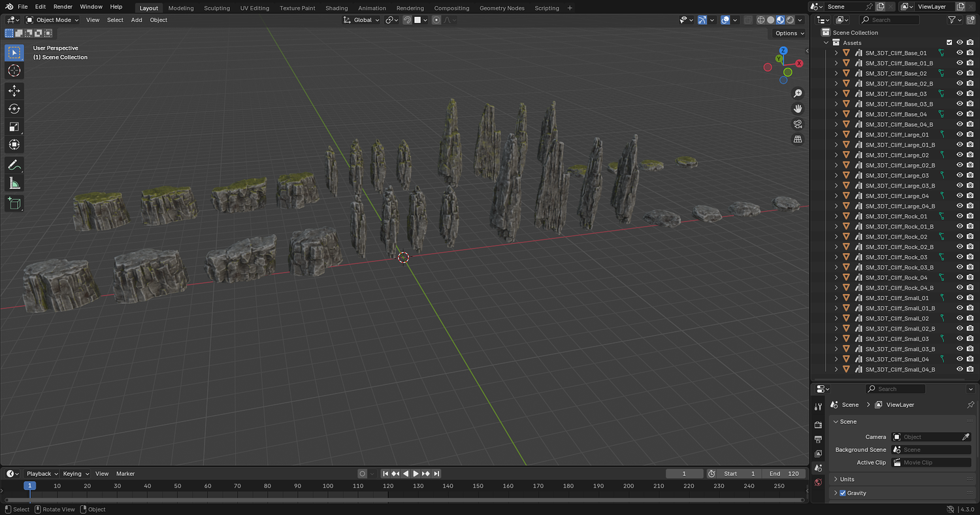The image size is (980, 515).
Task: Select the Move tool in toolbar
Action: 14,91
